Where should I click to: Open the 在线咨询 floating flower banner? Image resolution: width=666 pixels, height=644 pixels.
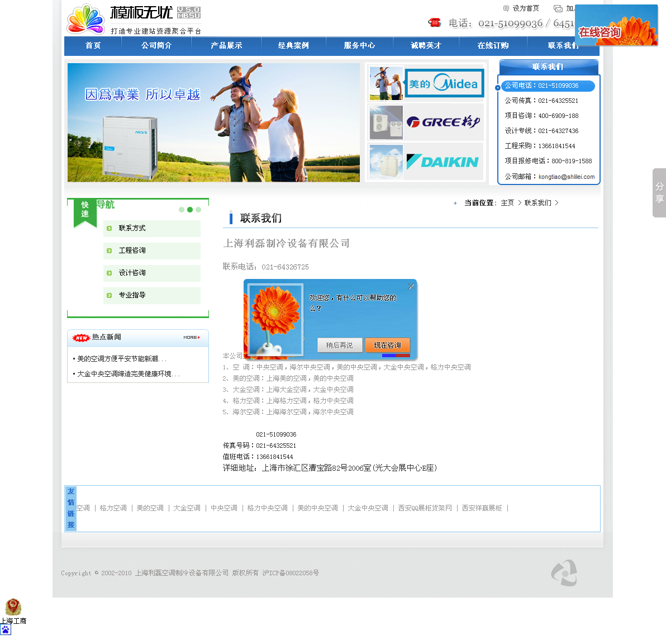click(616, 26)
